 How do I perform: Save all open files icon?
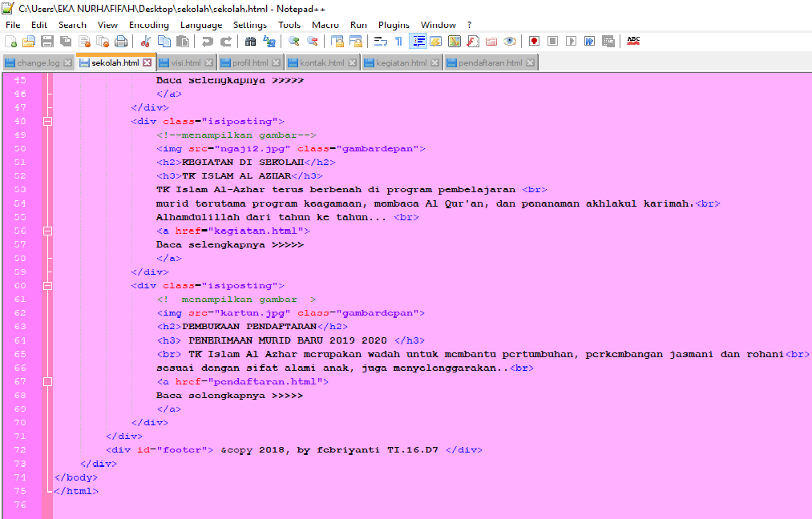coord(65,41)
